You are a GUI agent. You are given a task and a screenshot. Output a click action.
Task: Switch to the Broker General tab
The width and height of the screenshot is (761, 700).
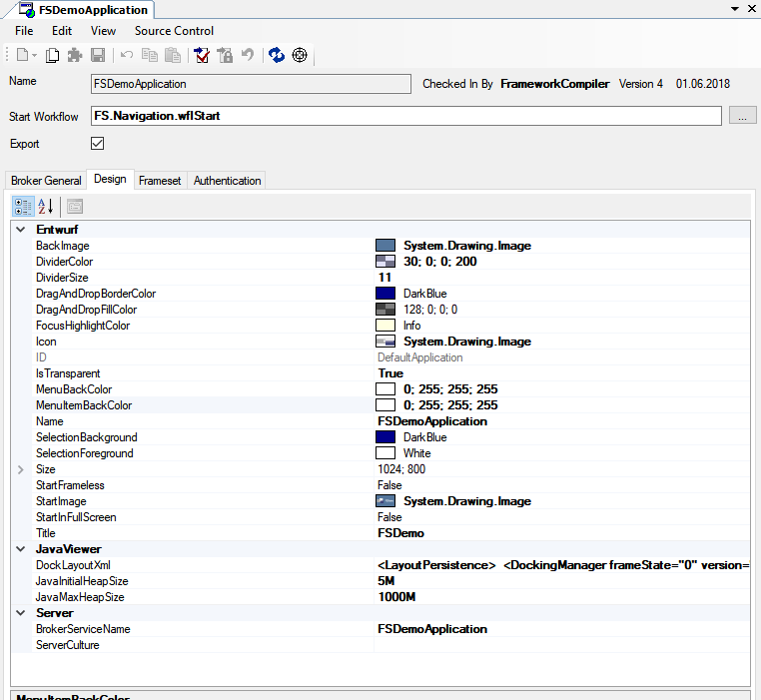(46, 181)
